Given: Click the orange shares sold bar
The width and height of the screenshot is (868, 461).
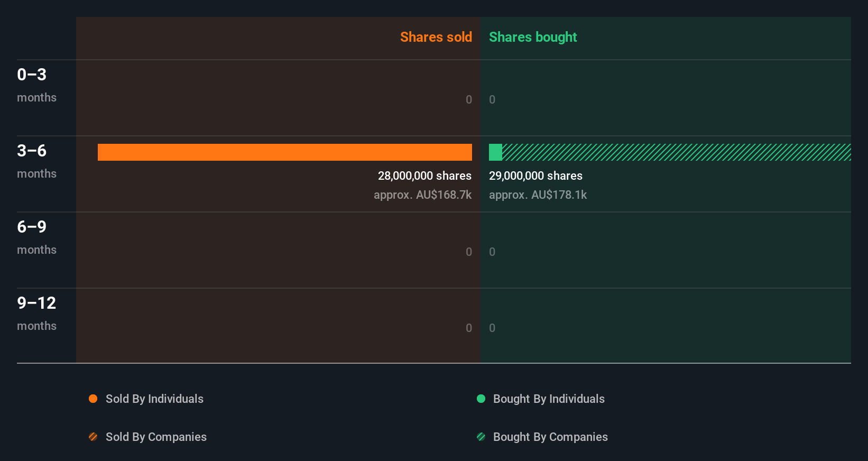Looking at the screenshot, I should [x=284, y=152].
